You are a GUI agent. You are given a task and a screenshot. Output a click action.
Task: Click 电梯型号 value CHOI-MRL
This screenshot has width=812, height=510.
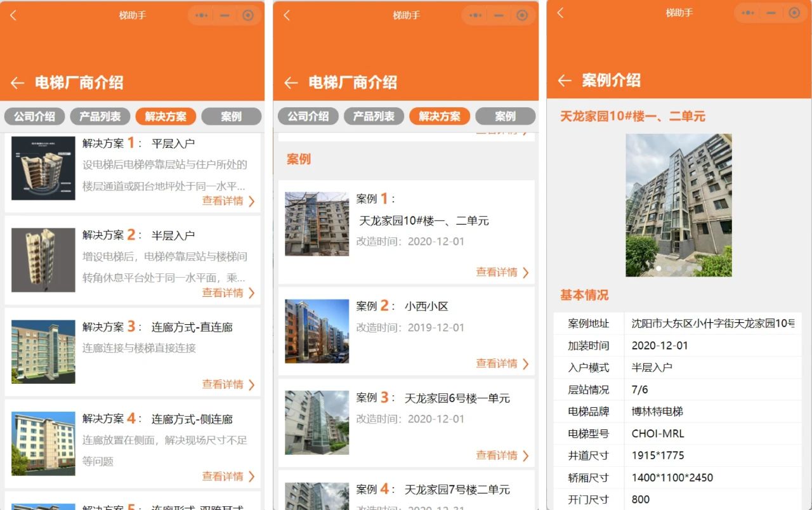coord(658,434)
